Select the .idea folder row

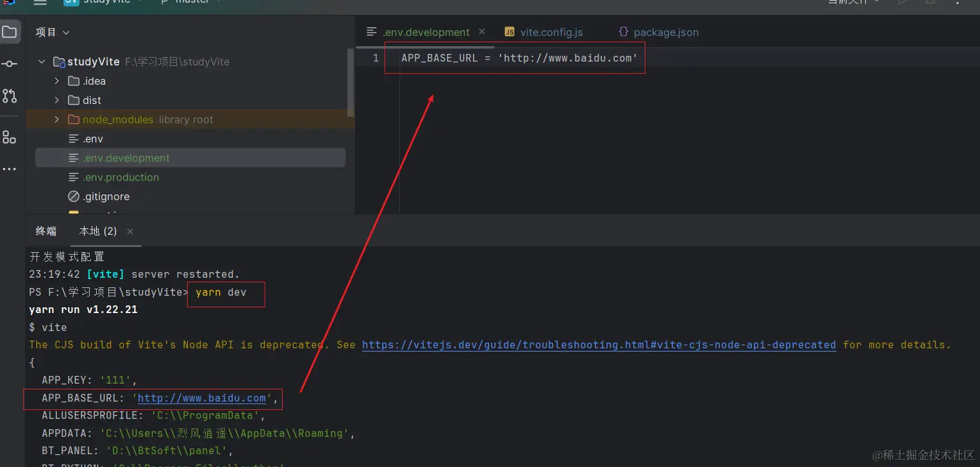[x=190, y=81]
